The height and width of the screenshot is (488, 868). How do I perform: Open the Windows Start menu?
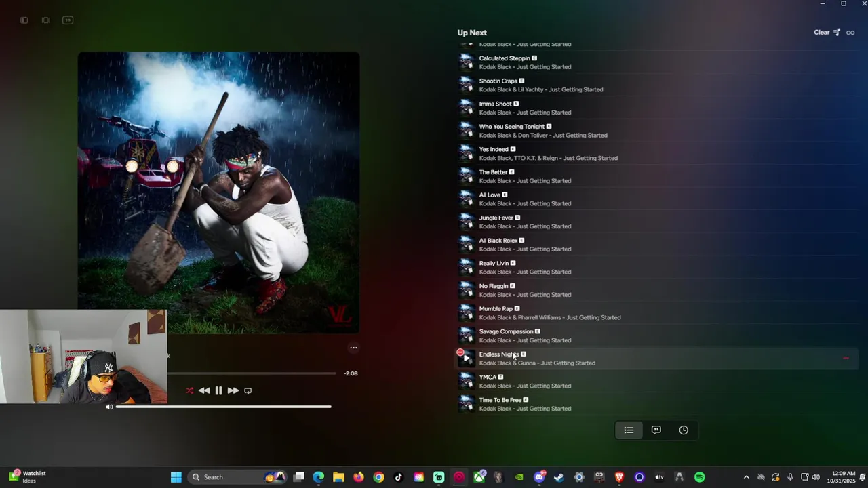(176, 477)
